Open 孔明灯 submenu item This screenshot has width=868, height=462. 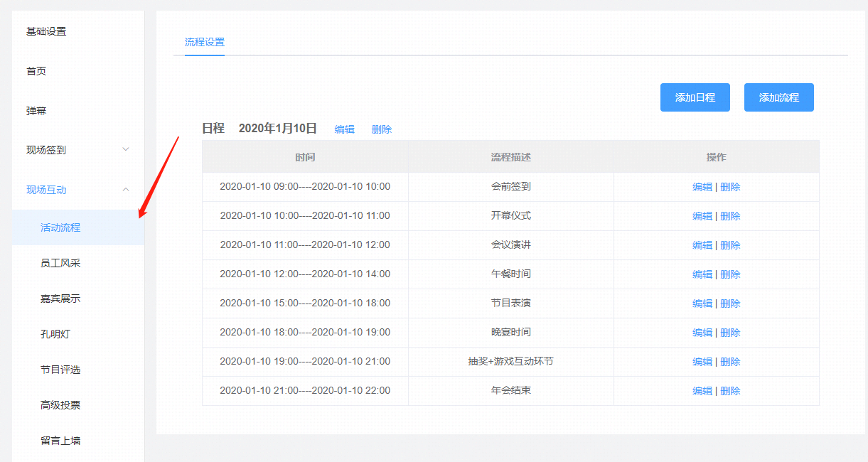pyautogui.click(x=55, y=334)
